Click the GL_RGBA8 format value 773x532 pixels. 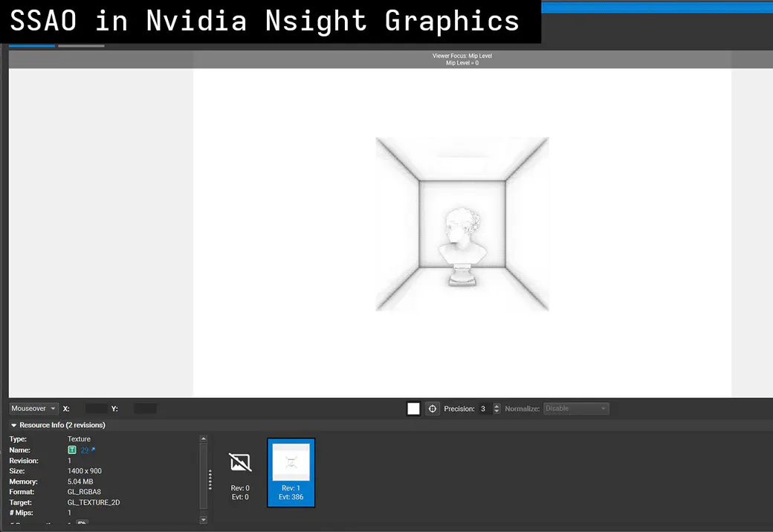(84, 492)
